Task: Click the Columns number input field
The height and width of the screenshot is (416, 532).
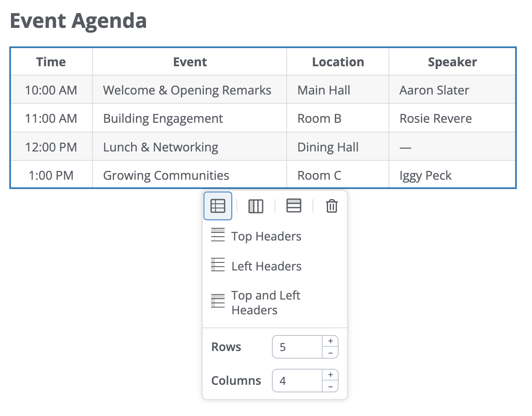Action: (x=297, y=381)
